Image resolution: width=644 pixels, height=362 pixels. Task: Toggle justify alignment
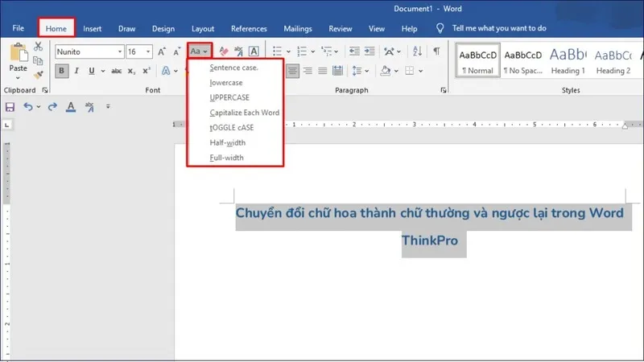point(323,71)
